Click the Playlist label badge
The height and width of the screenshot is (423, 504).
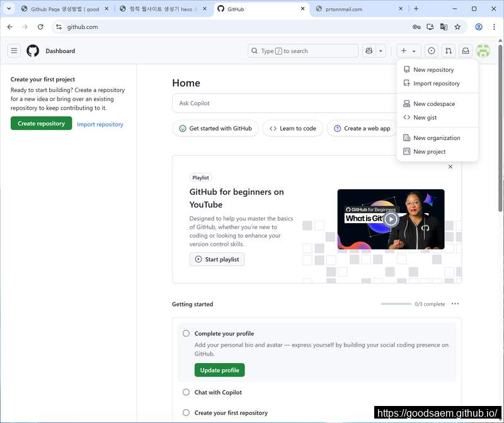point(200,178)
